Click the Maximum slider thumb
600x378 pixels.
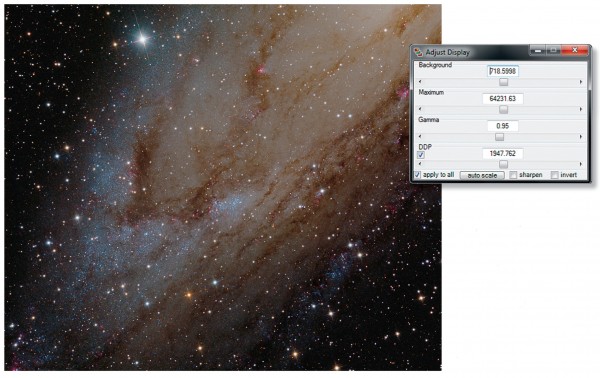pyautogui.click(x=504, y=109)
